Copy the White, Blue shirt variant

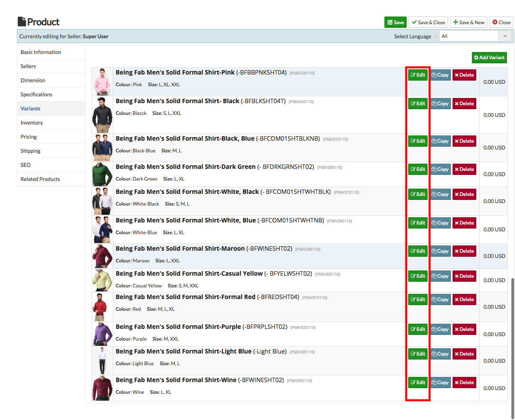coord(440,223)
